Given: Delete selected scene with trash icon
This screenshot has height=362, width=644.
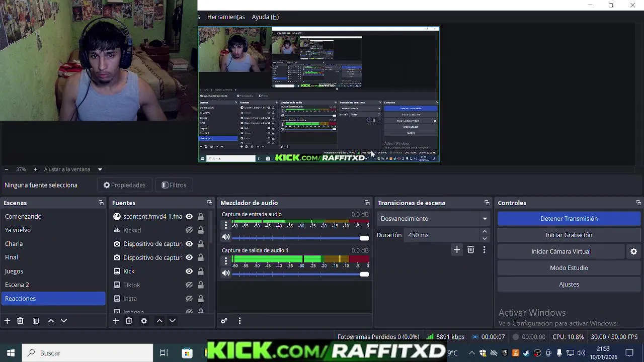Looking at the screenshot, I should tap(20, 321).
